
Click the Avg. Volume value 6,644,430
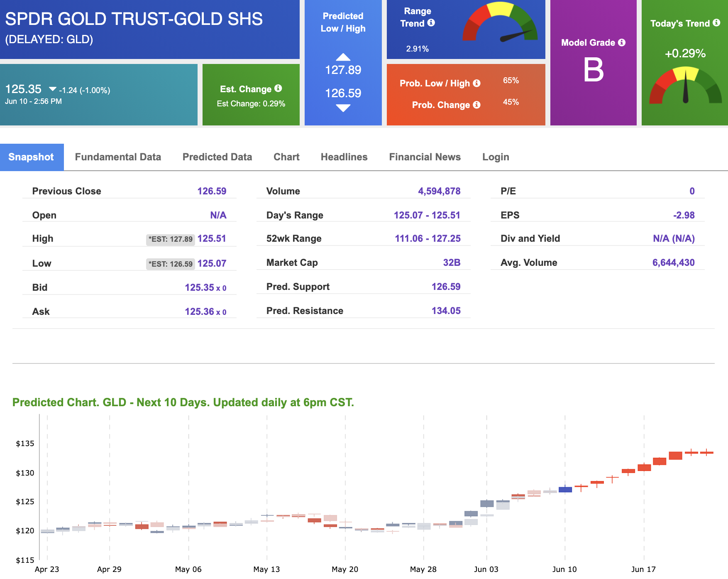coord(673,263)
